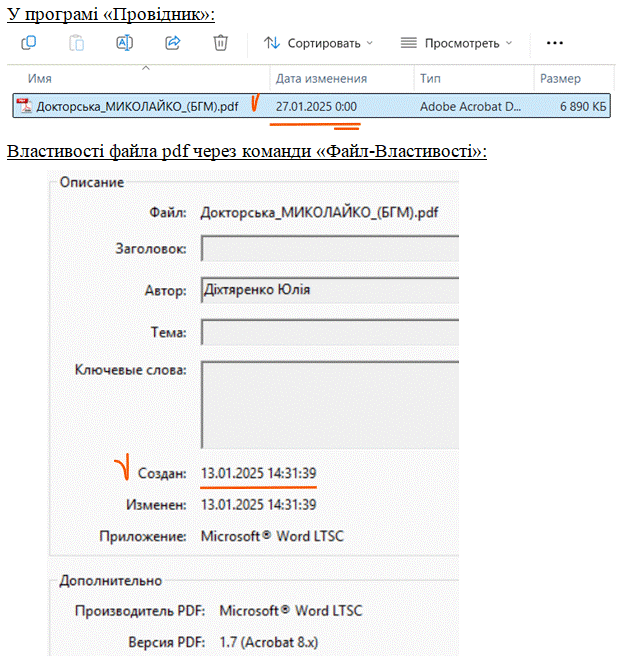Sort by the Дата изменения column header
Image resolution: width=617 pixels, height=656 pixels.
click(321, 78)
